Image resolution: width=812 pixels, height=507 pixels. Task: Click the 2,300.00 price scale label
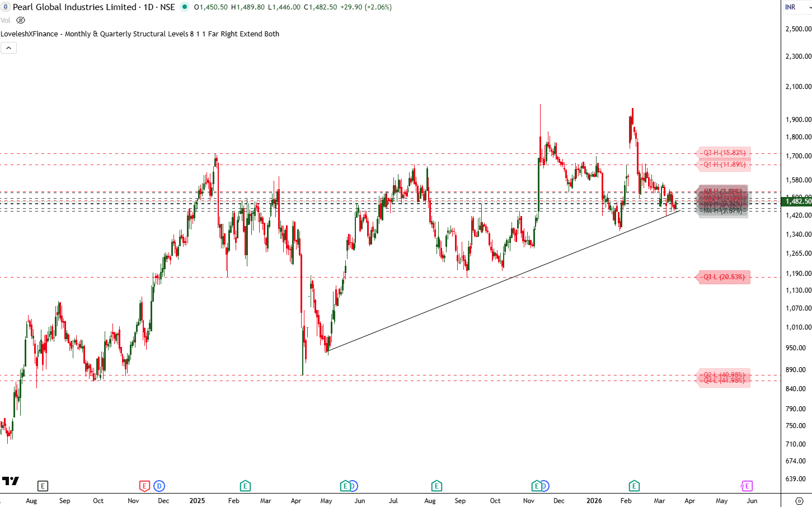pyautogui.click(x=799, y=57)
